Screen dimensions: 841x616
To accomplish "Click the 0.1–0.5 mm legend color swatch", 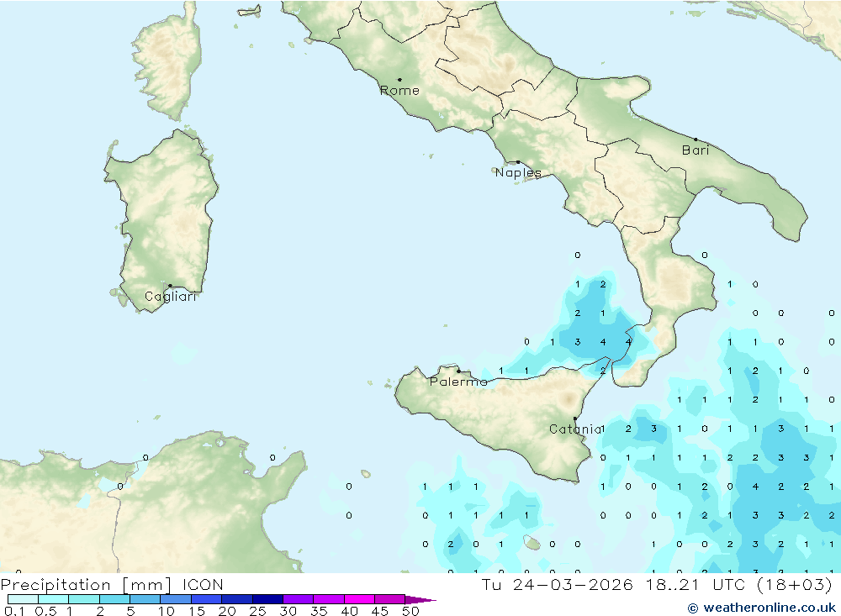I will (x=23, y=599).
